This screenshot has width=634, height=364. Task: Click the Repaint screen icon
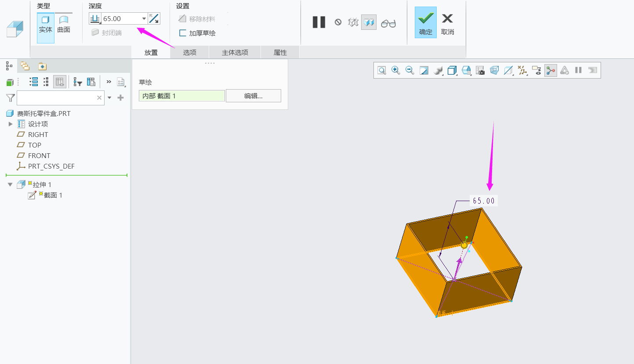coord(424,70)
